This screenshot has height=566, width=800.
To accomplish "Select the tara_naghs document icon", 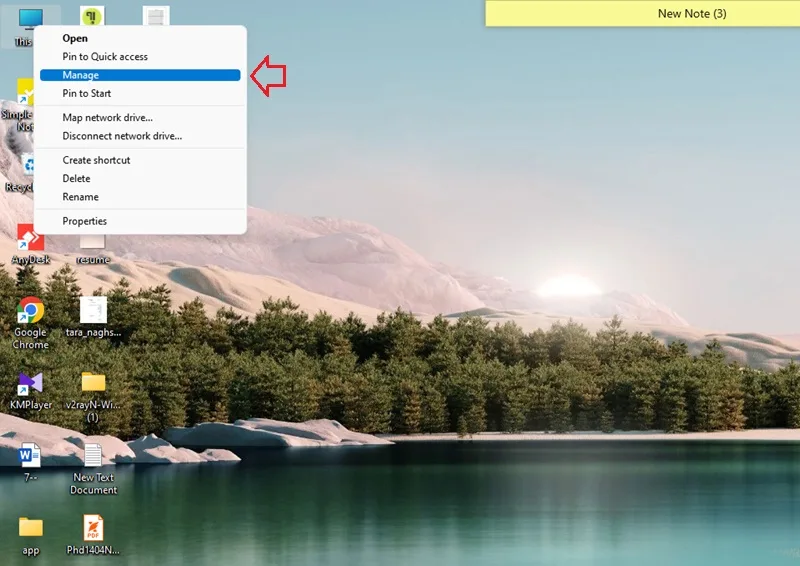I will (93, 317).
